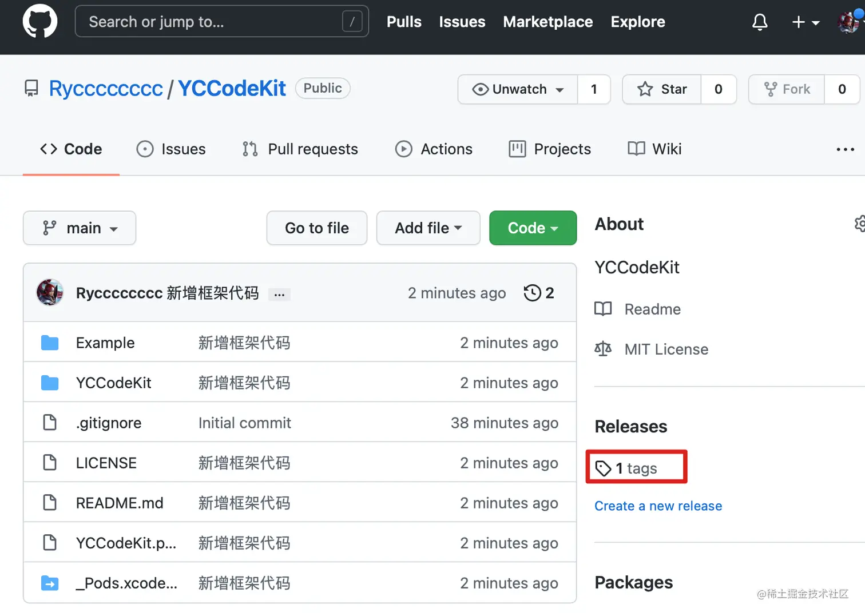Click the YCCodeKit folder icon
Image resolution: width=865 pixels, height=616 pixels.
tap(50, 383)
